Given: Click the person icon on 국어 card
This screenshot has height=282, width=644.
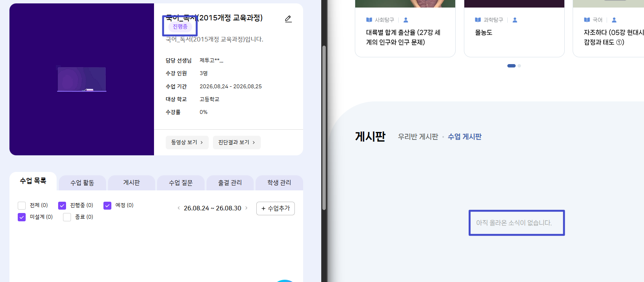Looking at the screenshot, I should tap(614, 20).
